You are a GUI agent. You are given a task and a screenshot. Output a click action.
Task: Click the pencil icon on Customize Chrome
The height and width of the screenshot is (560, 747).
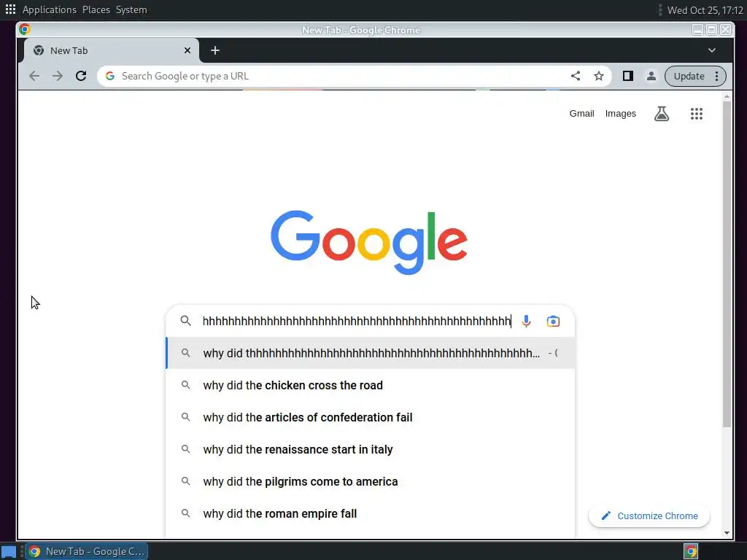pyautogui.click(x=605, y=516)
